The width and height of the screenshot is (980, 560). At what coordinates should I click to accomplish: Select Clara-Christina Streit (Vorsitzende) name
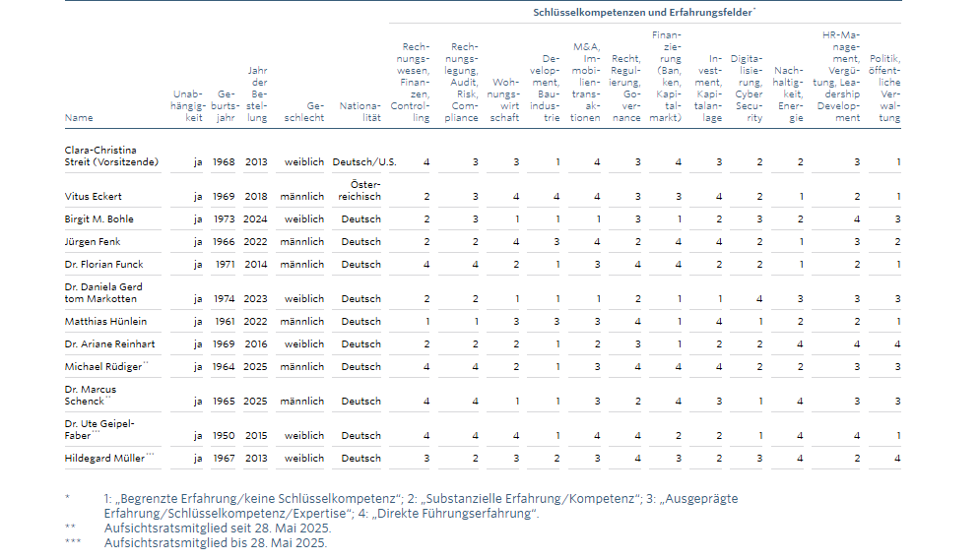(x=111, y=156)
